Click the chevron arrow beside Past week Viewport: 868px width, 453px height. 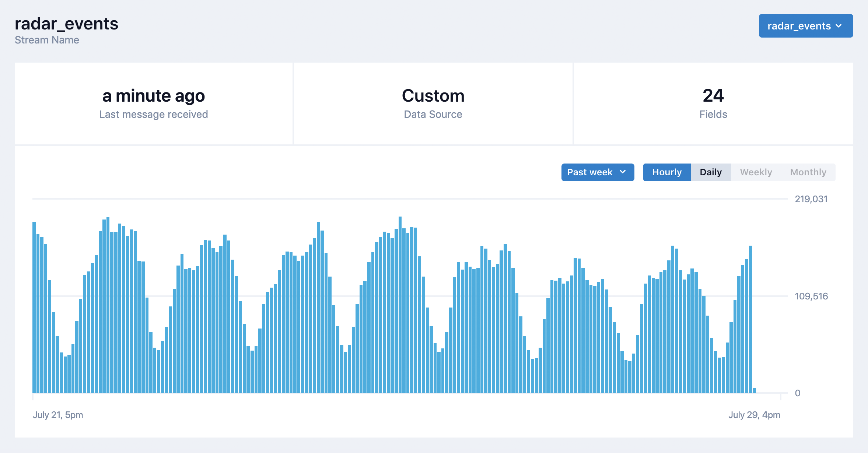tap(623, 172)
